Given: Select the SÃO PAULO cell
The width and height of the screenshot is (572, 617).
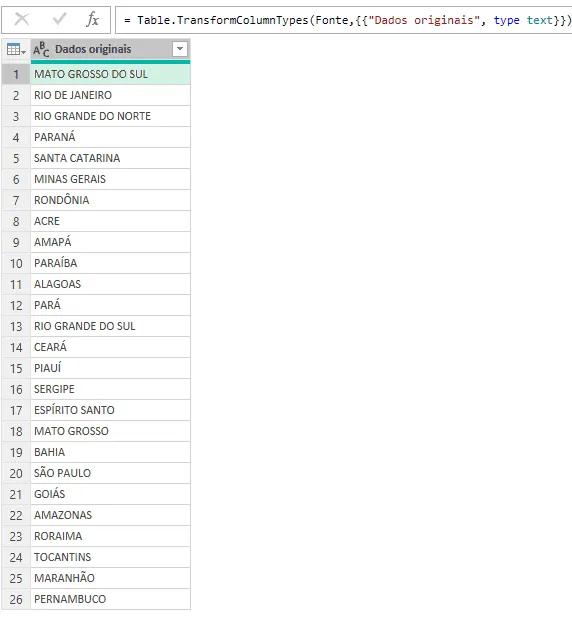Looking at the screenshot, I should [111, 473].
